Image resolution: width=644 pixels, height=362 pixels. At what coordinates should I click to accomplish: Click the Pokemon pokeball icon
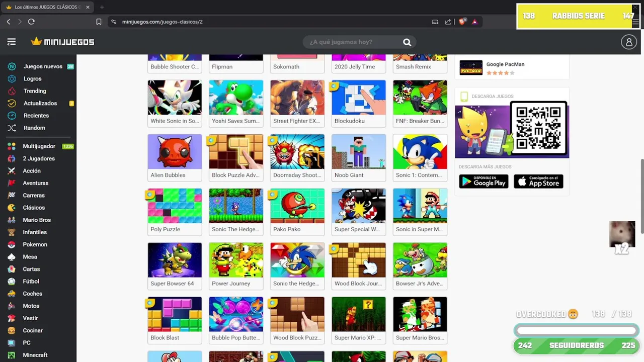(x=12, y=244)
